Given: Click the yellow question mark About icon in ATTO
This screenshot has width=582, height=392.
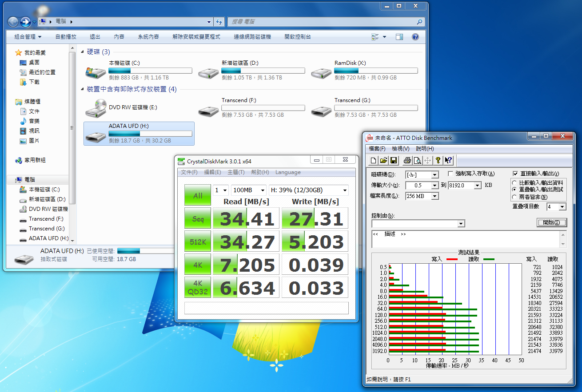Looking at the screenshot, I should 438,160.
